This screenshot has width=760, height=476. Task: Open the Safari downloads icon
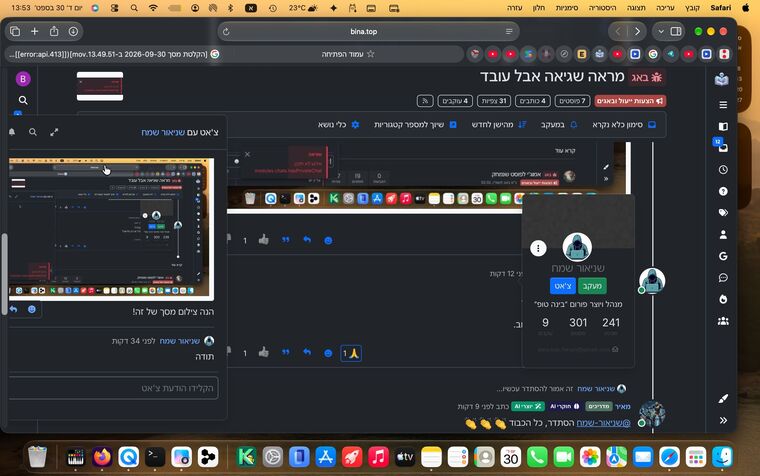click(x=73, y=32)
